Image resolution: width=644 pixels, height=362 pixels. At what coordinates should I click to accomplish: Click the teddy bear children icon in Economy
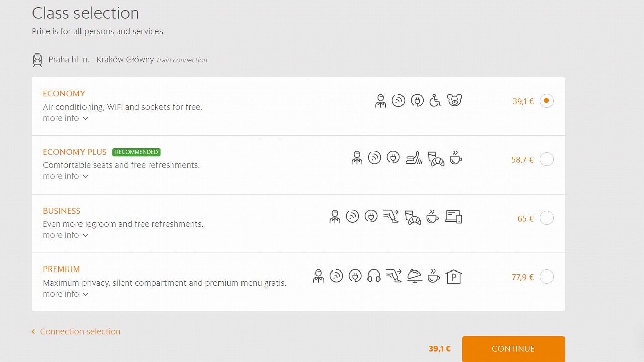point(455,101)
